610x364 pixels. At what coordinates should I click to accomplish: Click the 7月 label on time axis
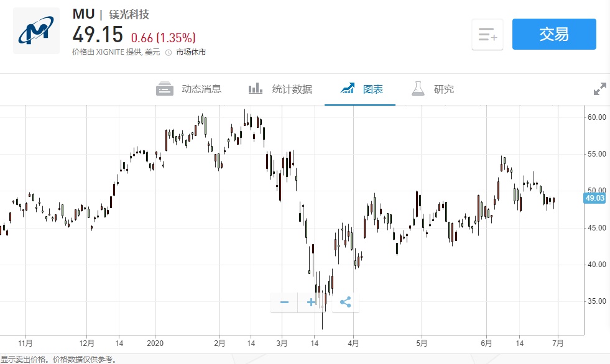[x=557, y=343]
